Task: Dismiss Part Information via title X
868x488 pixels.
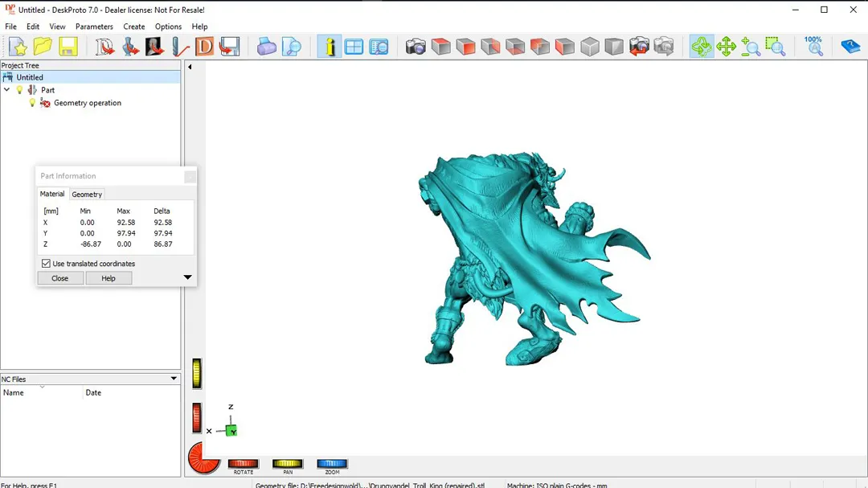Action: [190, 177]
